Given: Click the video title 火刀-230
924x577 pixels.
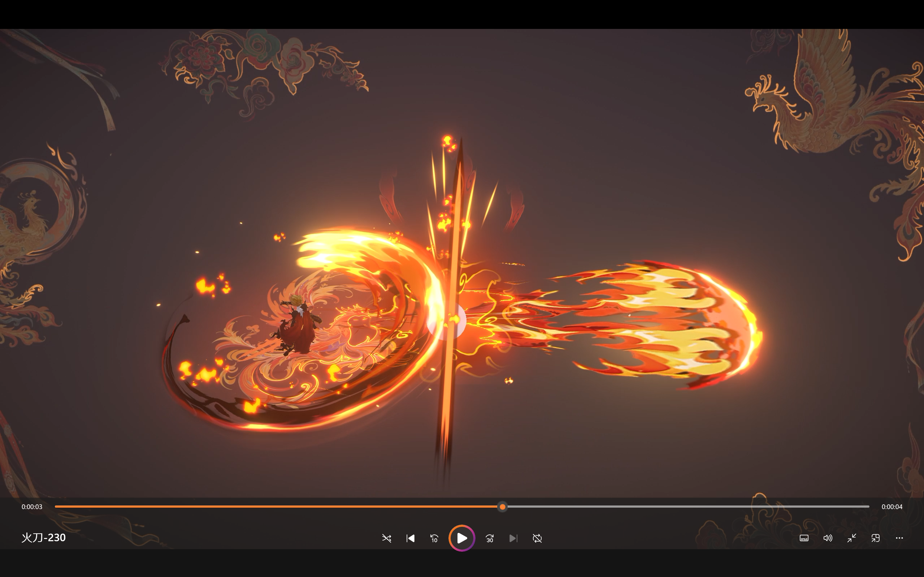Looking at the screenshot, I should click(x=43, y=538).
